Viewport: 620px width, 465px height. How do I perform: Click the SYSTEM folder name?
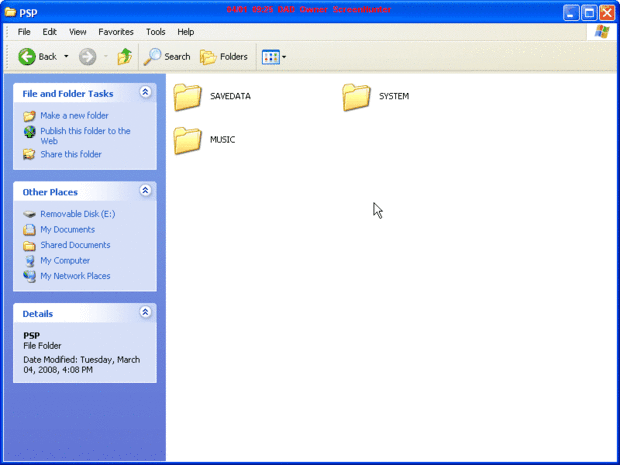[x=394, y=96]
